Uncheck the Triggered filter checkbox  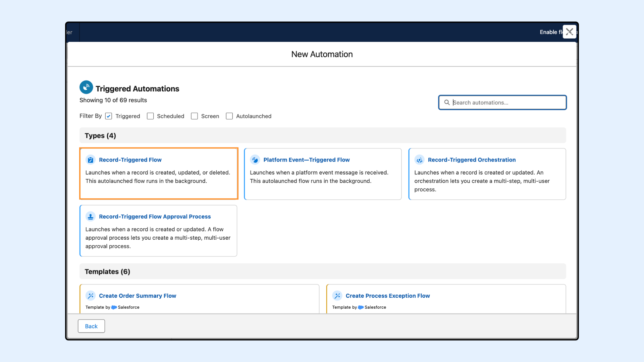click(108, 116)
